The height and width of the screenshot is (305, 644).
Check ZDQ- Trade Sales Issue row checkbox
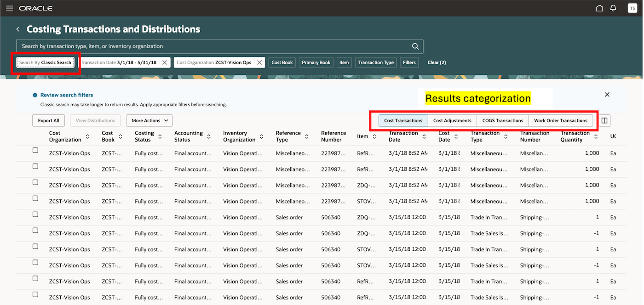pos(35,231)
